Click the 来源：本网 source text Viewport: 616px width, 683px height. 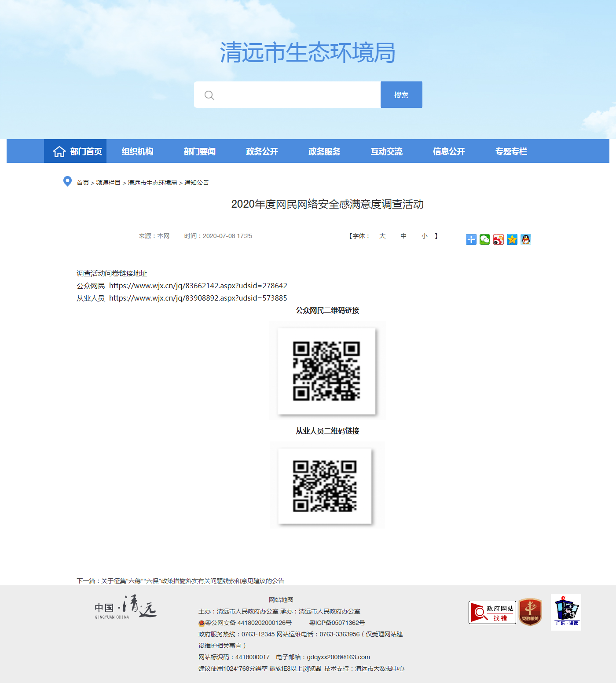pyautogui.click(x=154, y=236)
